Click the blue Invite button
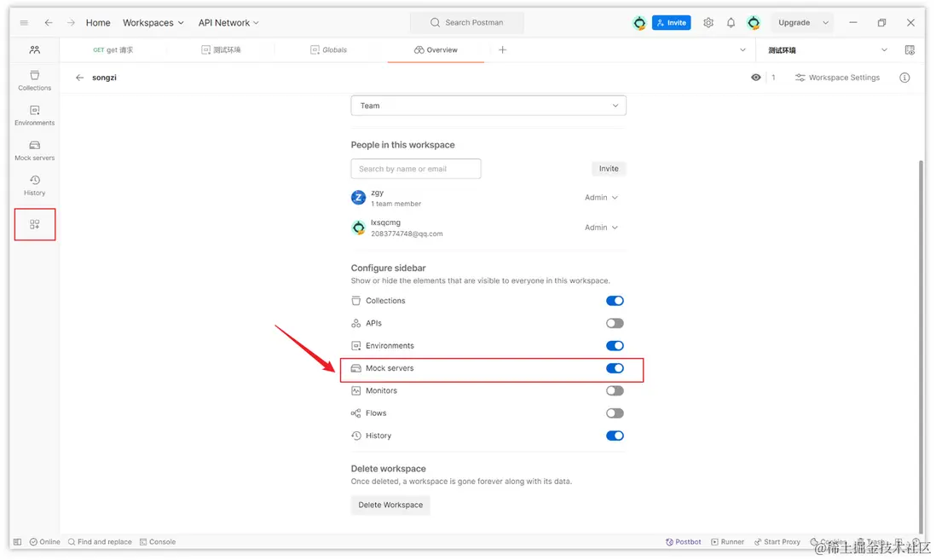Screen dimensions: 936x560 (x=671, y=23)
